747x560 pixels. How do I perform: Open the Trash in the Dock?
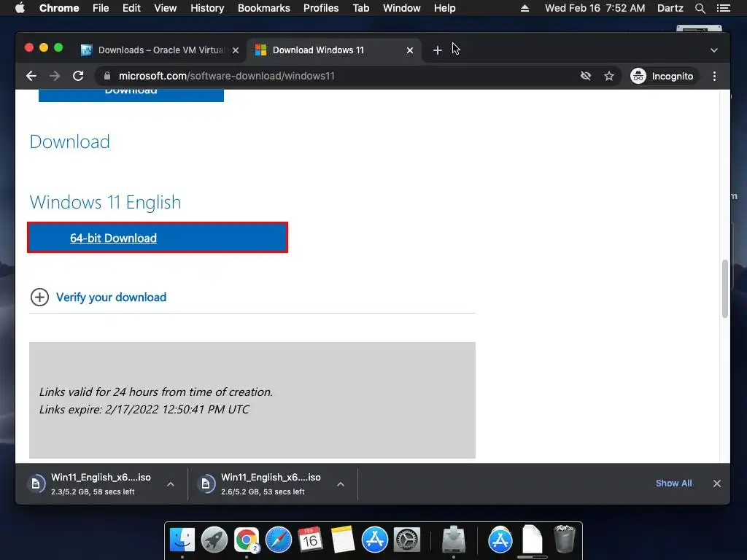[565, 539]
